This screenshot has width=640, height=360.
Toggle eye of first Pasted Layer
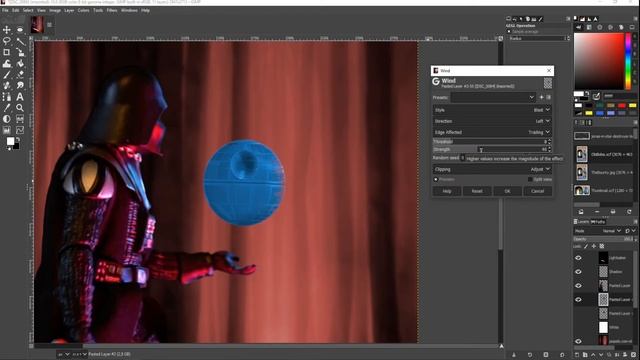click(x=578, y=286)
